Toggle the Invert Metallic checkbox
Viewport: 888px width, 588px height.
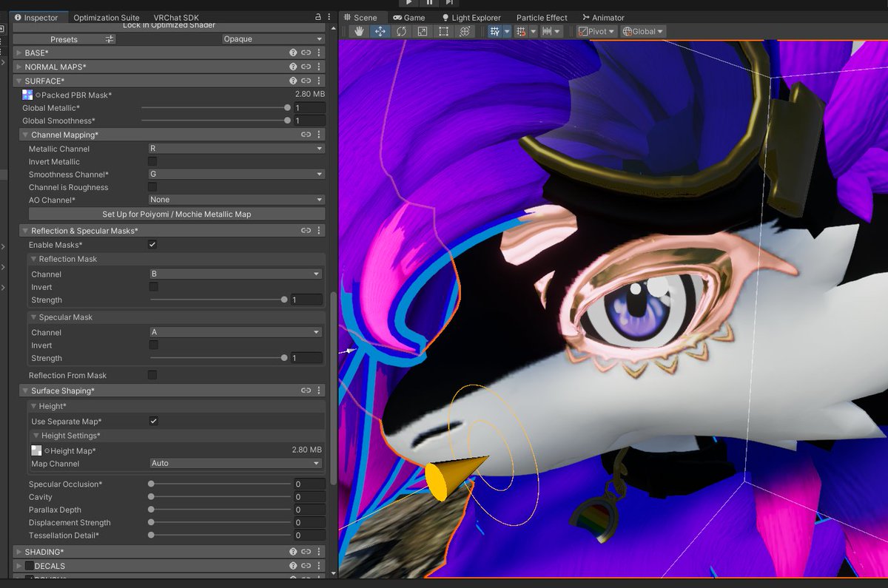point(152,161)
